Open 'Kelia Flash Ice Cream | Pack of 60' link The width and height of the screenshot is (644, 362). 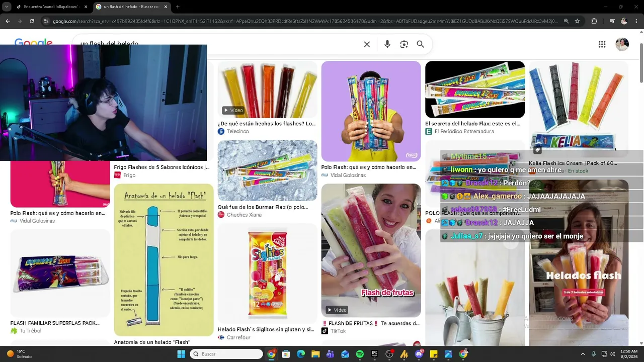click(573, 163)
